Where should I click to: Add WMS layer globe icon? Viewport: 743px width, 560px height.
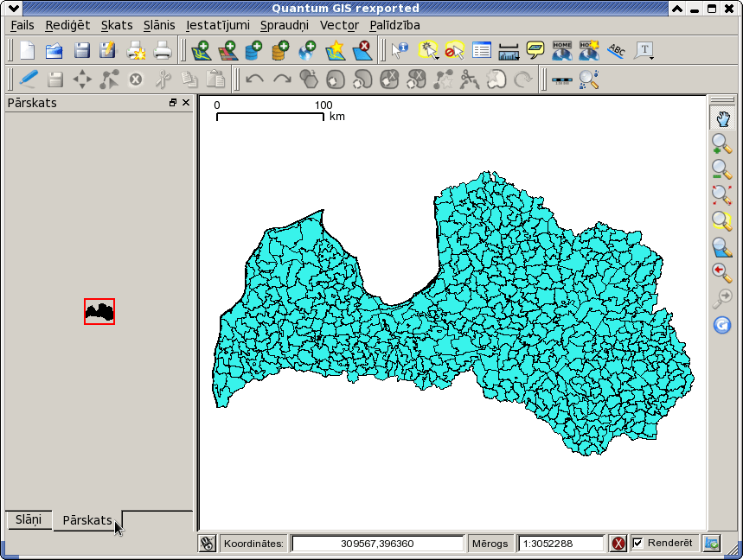click(308, 51)
